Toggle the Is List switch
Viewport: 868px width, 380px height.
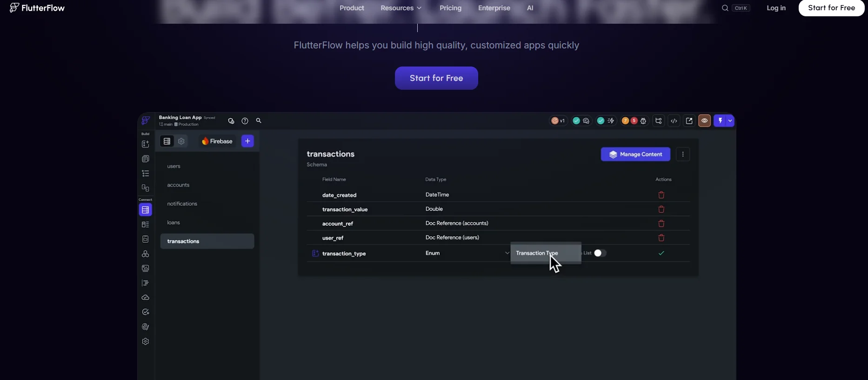600,253
